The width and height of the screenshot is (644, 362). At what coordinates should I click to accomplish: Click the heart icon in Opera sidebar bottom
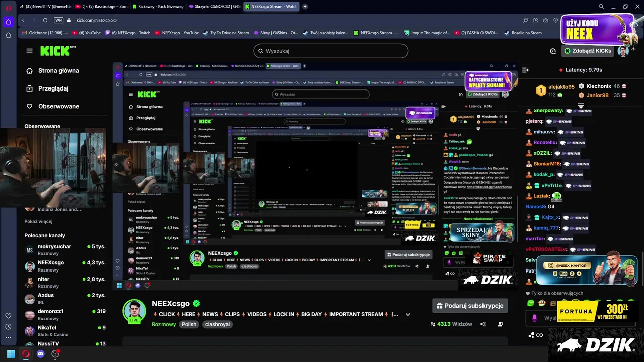pyautogui.click(x=8, y=316)
